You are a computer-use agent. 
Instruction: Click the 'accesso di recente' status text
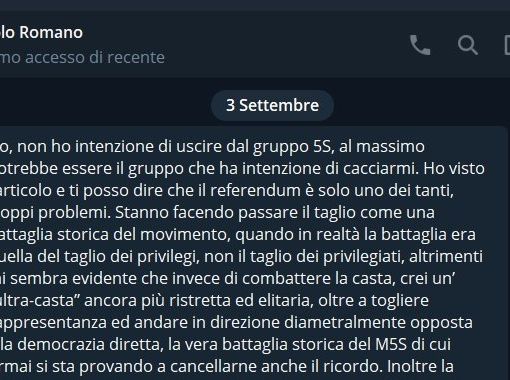pos(95,57)
